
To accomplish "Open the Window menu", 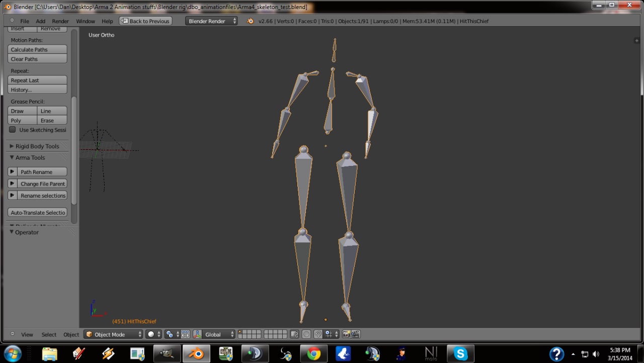I will 86,21.
